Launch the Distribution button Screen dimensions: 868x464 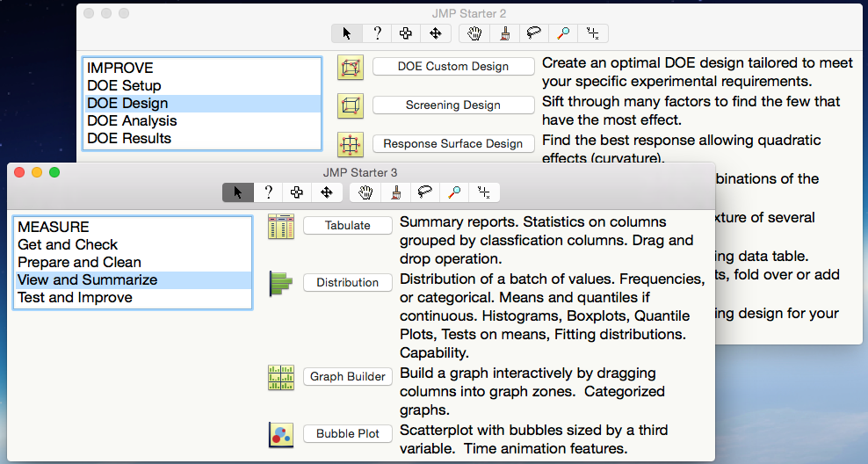click(348, 282)
